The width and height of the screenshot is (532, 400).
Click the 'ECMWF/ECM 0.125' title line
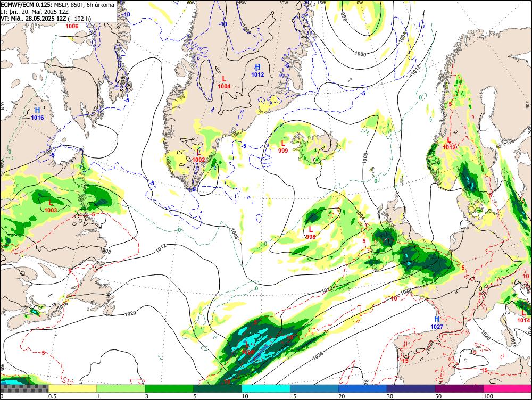coord(57,5)
